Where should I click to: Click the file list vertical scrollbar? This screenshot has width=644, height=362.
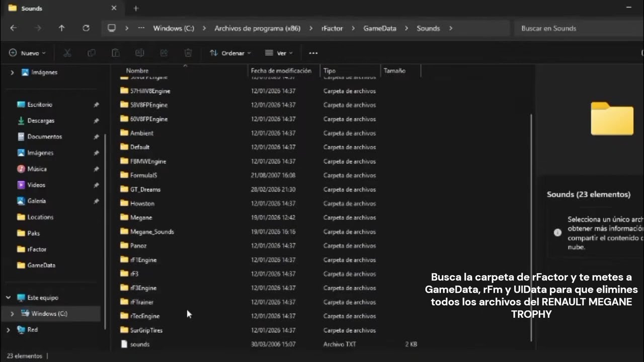531,227
